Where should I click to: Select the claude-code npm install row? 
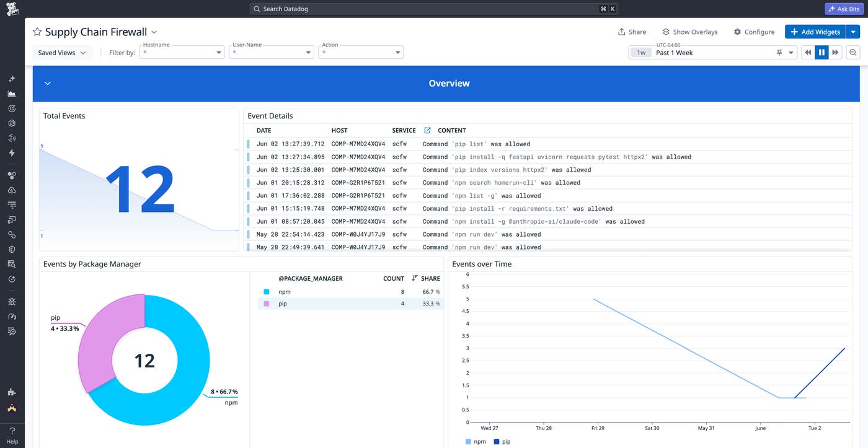pos(548,221)
